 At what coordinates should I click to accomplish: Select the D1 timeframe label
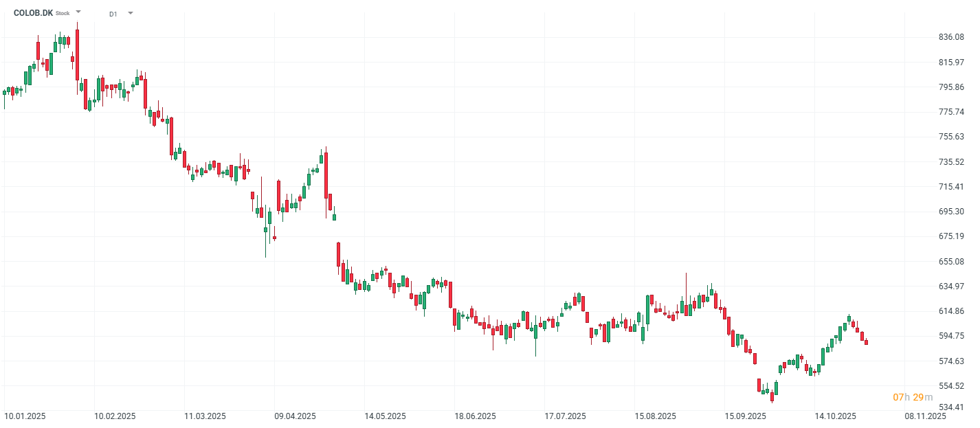point(113,13)
